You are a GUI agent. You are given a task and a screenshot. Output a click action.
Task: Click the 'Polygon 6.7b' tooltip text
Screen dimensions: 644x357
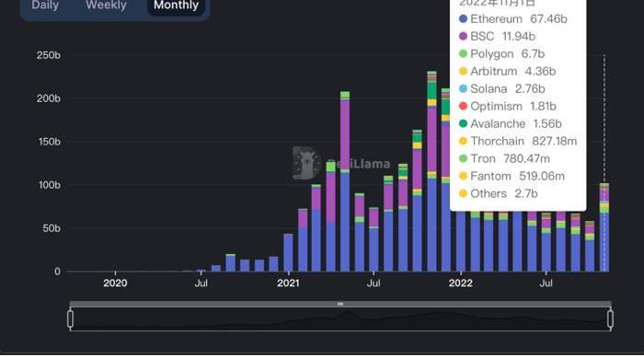click(x=507, y=53)
